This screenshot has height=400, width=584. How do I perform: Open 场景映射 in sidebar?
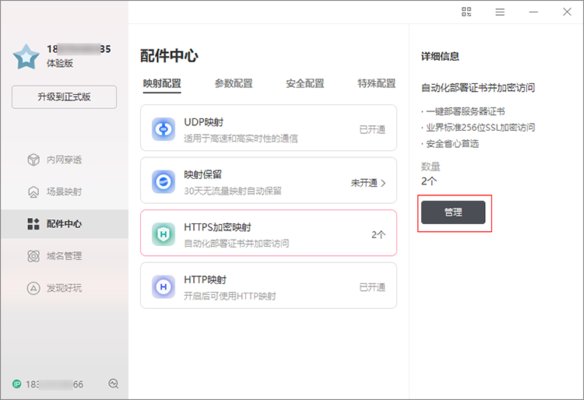coord(54,192)
